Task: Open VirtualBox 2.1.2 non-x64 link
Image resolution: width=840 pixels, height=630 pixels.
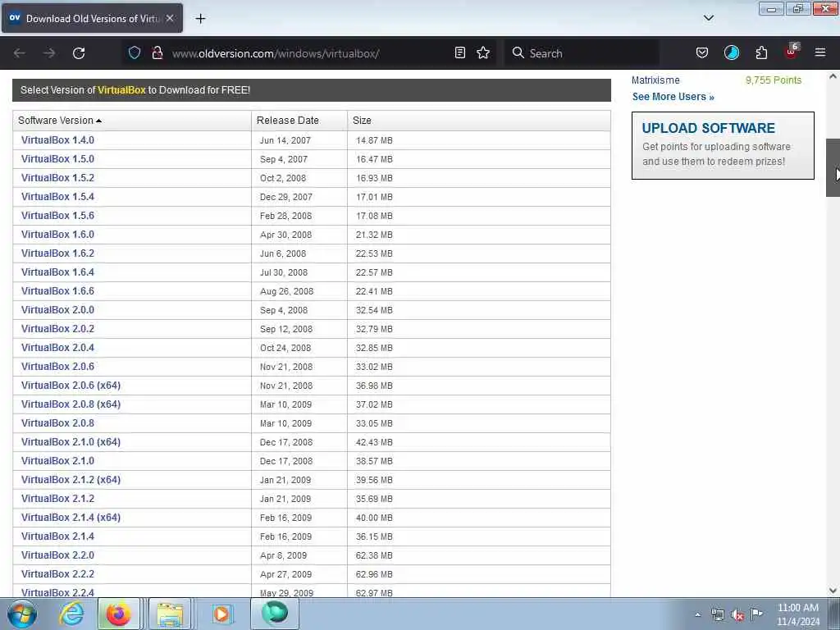Action: coord(58,498)
